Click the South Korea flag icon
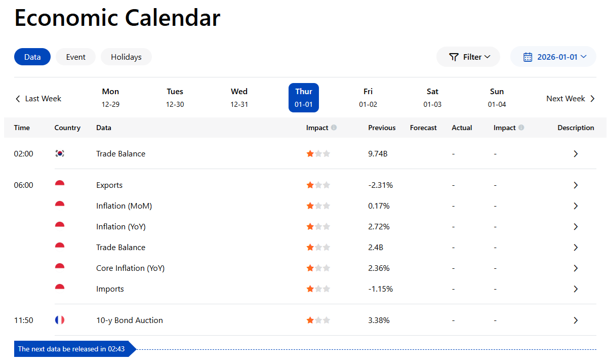612x364 pixels. (60, 153)
